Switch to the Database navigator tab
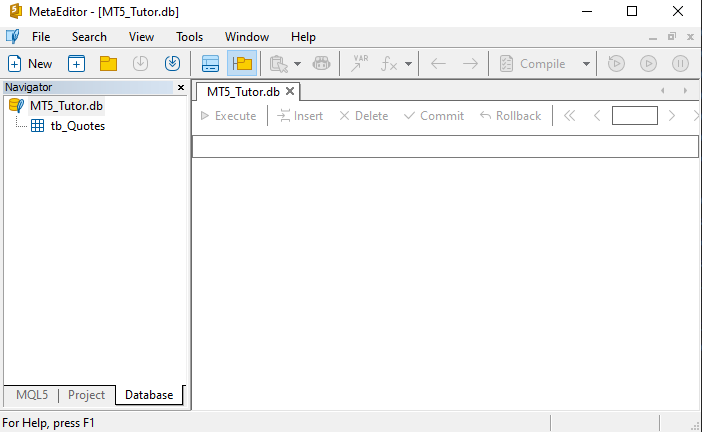The height and width of the screenshot is (432, 702). point(149,395)
